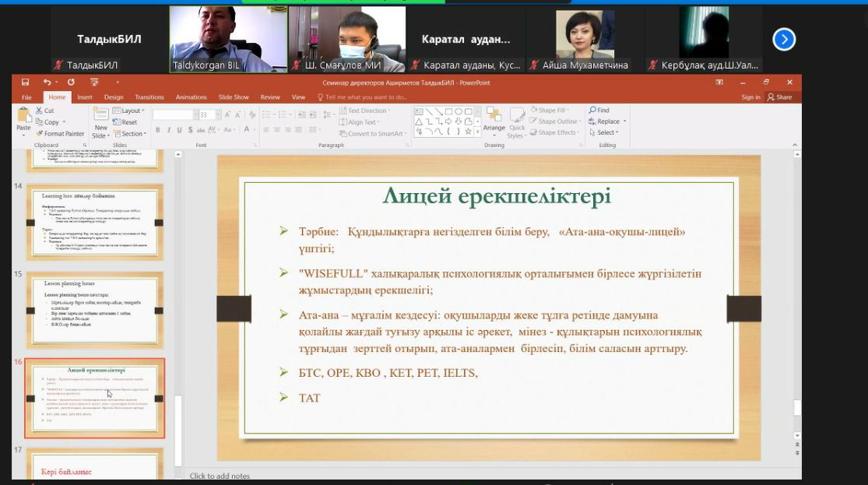The image size is (868, 485).
Task: Toggle Bold formatting
Action: pyautogui.click(x=158, y=130)
